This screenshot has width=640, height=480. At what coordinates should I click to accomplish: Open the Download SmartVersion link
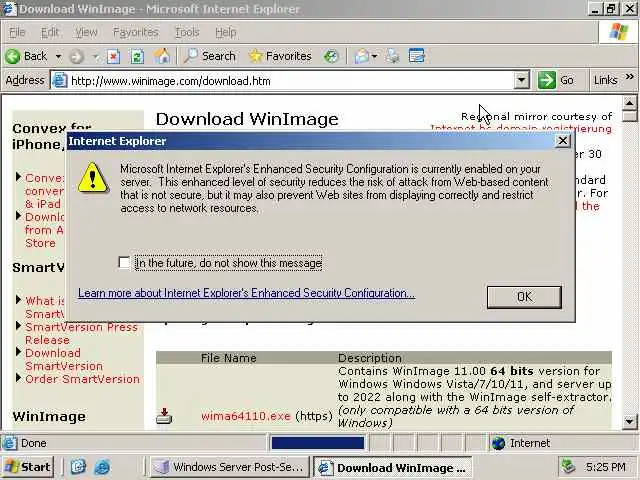pyautogui.click(x=64, y=360)
